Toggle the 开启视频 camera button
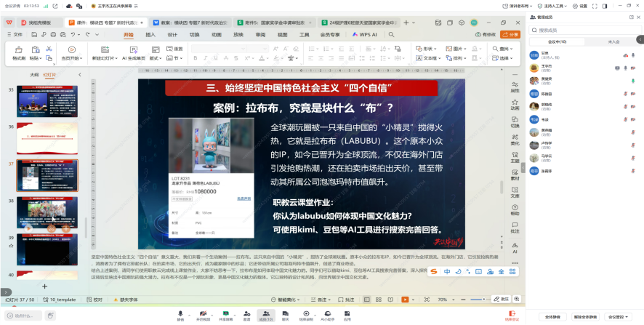This screenshot has width=644, height=325. [203, 316]
